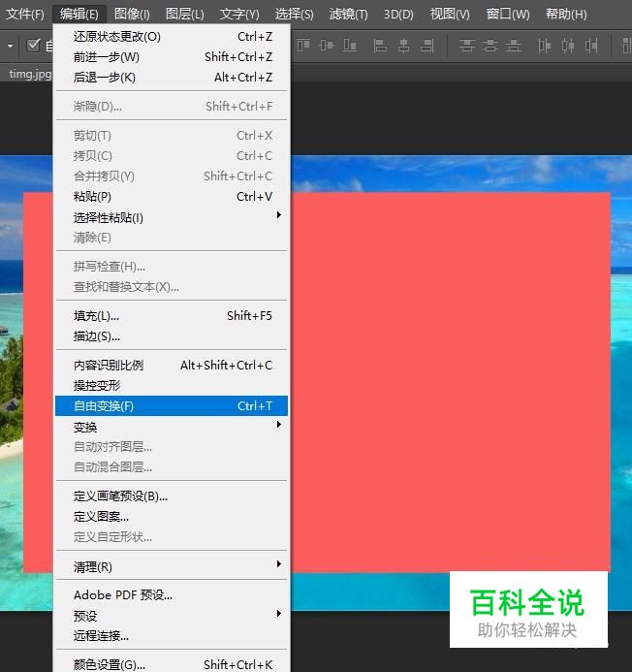Click the red rectangle on the canvas
This screenshot has height=672, width=632.
click(450, 381)
